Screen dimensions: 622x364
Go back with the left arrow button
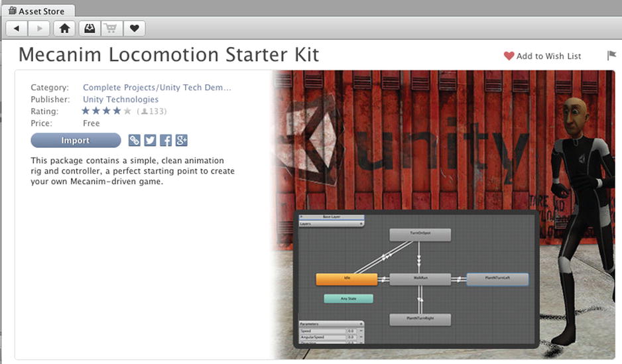17,29
